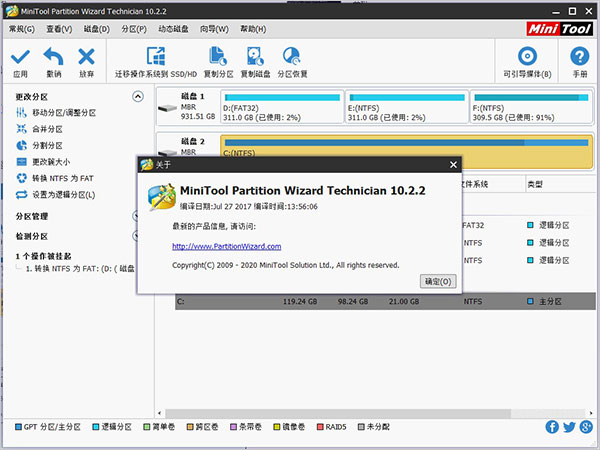Image resolution: width=600 pixels, height=450 pixels.
Task: Close the About (关于) dialog
Action: click(x=453, y=165)
